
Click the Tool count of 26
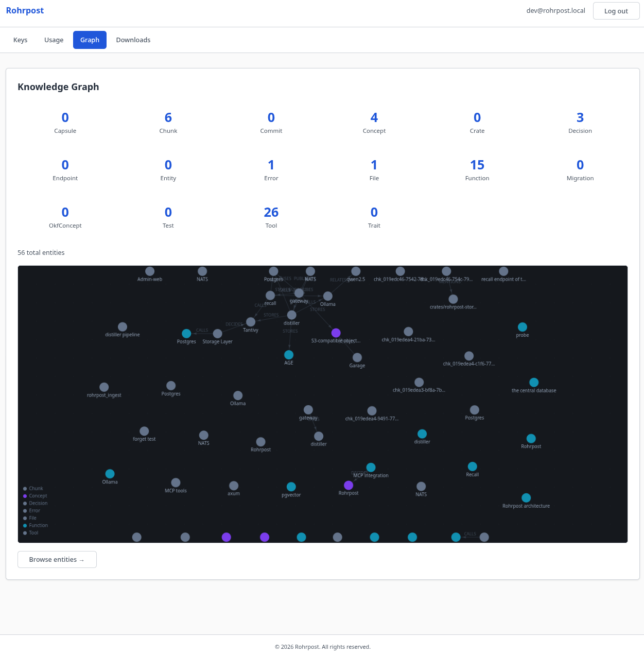pyautogui.click(x=271, y=212)
